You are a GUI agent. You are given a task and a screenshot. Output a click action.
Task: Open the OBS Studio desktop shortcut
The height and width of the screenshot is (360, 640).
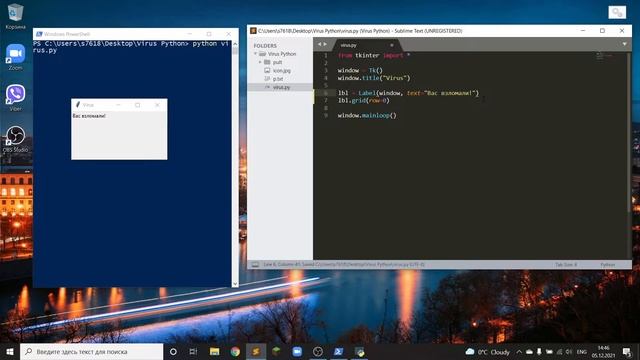[16, 139]
